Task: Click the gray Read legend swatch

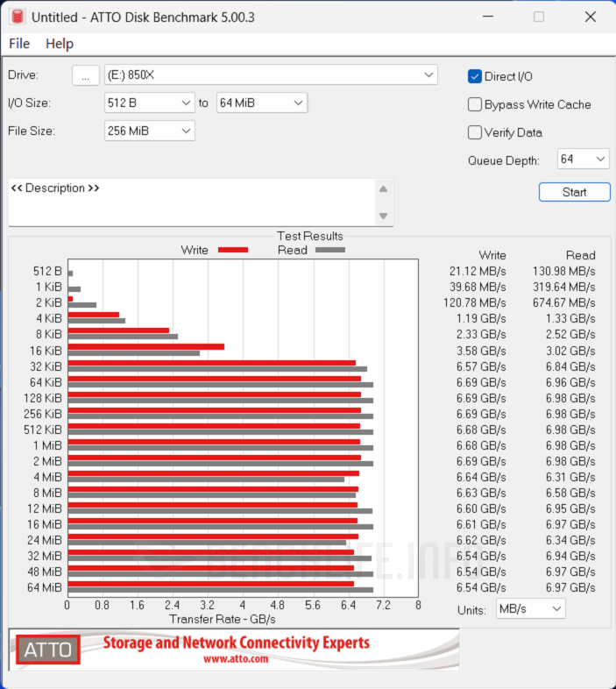Action: pyautogui.click(x=330, y=250)
